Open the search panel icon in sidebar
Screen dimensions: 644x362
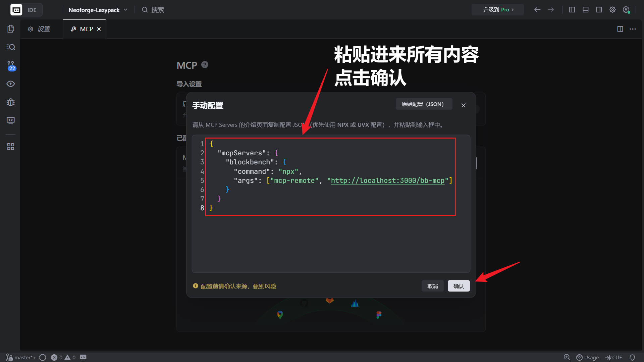(x=11, y=47)
